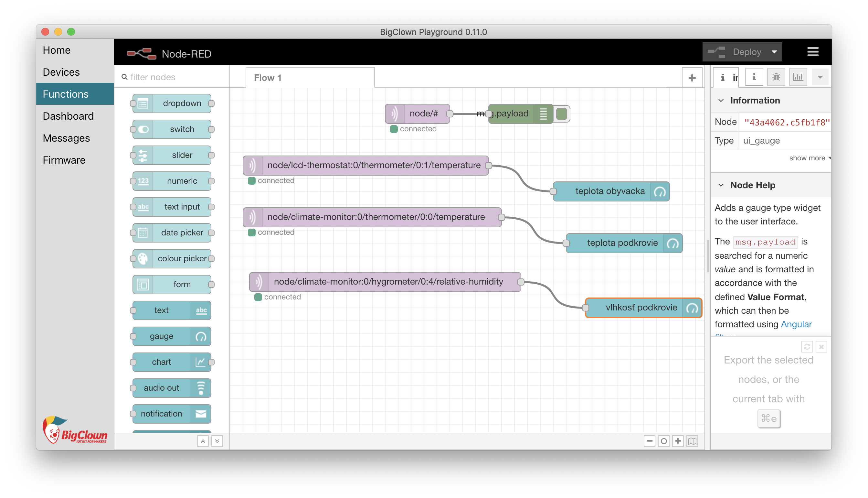Open the Deploy options dropdown arrow

[774, 52]
